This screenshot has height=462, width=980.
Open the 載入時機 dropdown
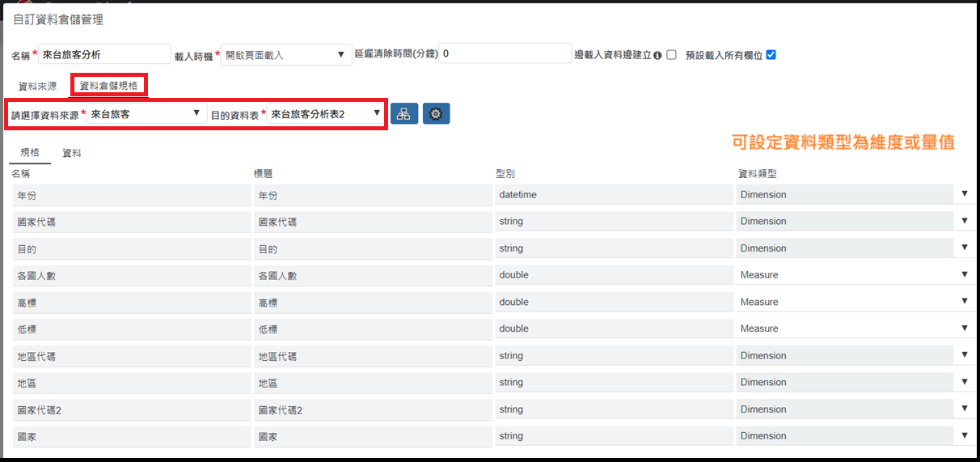[x=285, y=55]
